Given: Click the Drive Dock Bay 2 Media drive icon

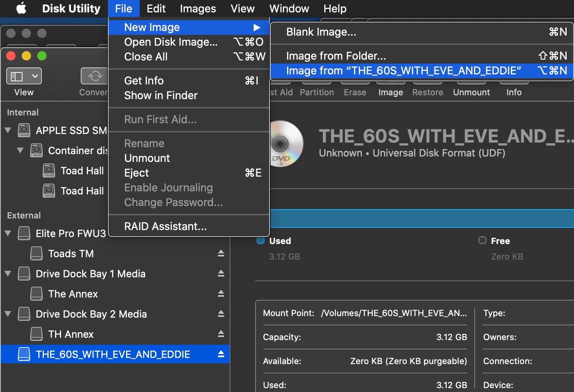Looking at the screenshot, I should 24,314.
